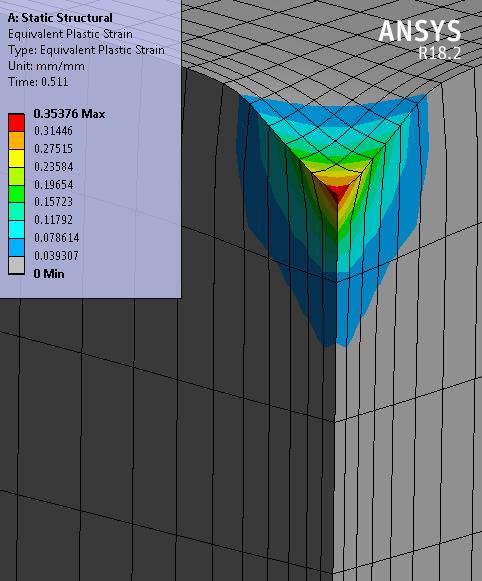
Task: Click the A: Static Structural title
Action: (60, 18)
